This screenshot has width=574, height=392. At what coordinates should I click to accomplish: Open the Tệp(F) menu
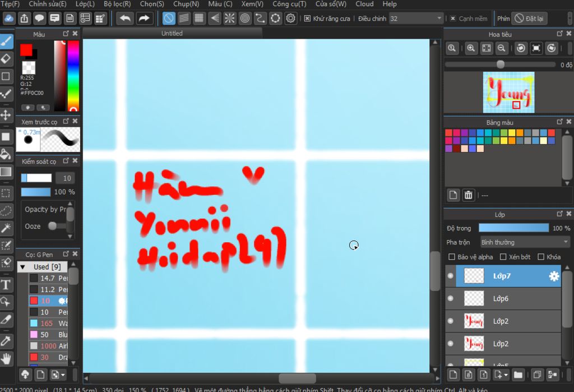click(10, 4)
